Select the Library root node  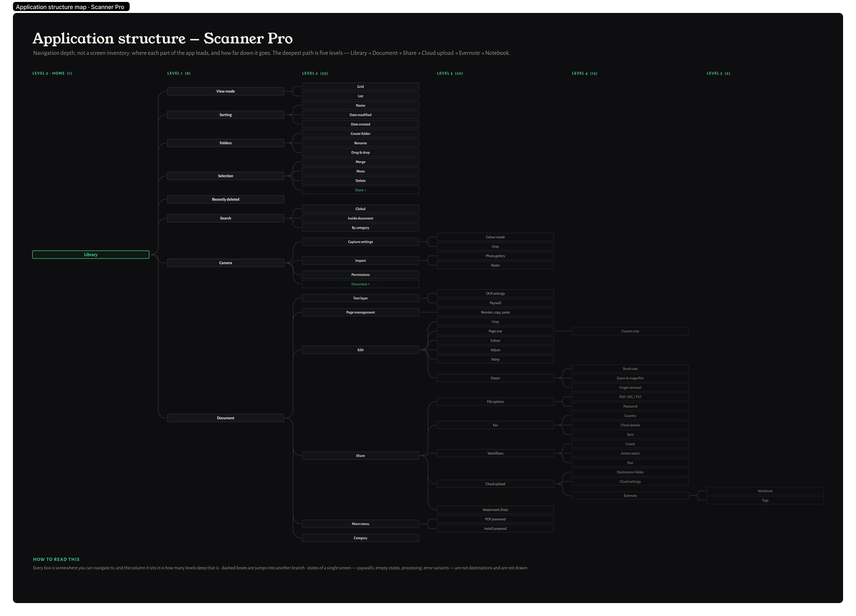pos(91,255)
